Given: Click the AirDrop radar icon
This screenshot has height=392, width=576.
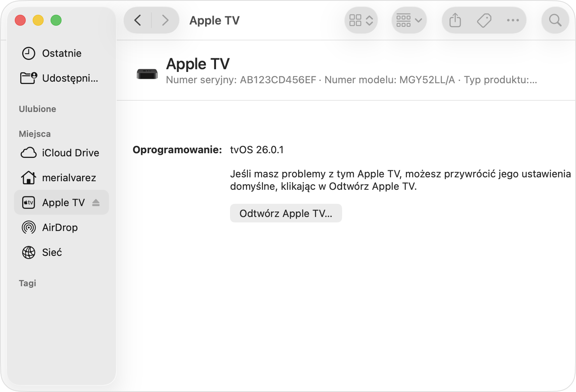Looking at the screenshot, I should 28,227.
